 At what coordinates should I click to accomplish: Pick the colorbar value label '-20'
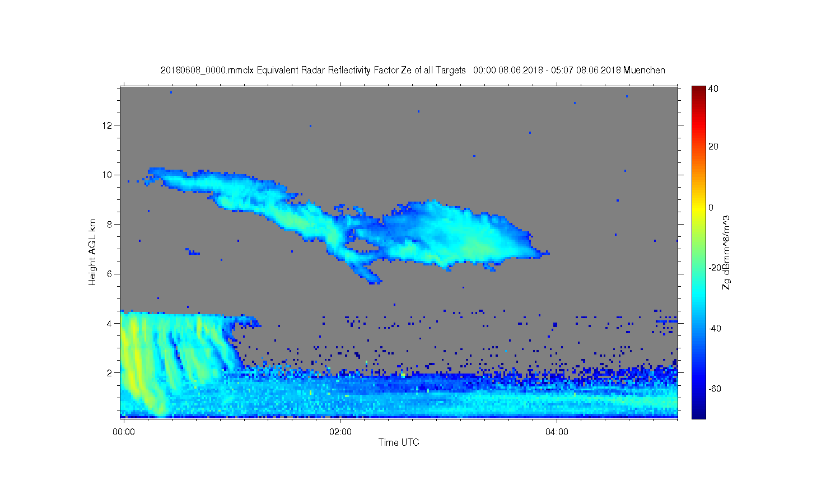tap(715, 268)
